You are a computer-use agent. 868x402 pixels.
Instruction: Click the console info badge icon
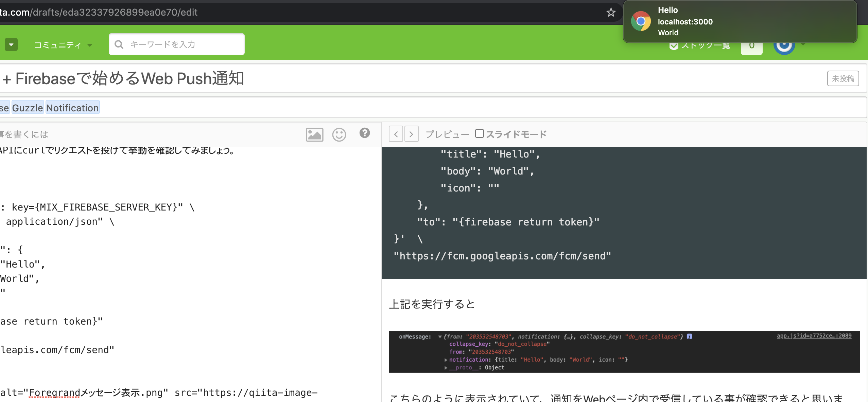[x=689, y=336]
